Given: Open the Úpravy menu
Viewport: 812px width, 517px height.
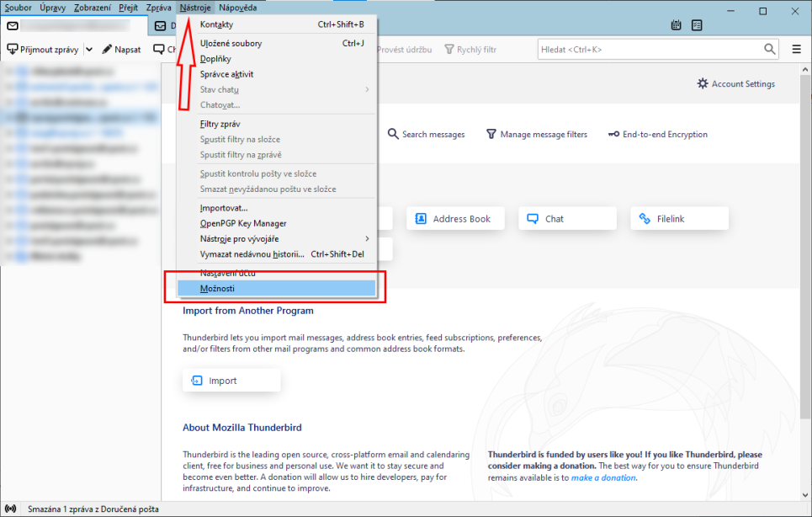Looking at the screenshot, I should pyautogui.click(x=53, y=8).
